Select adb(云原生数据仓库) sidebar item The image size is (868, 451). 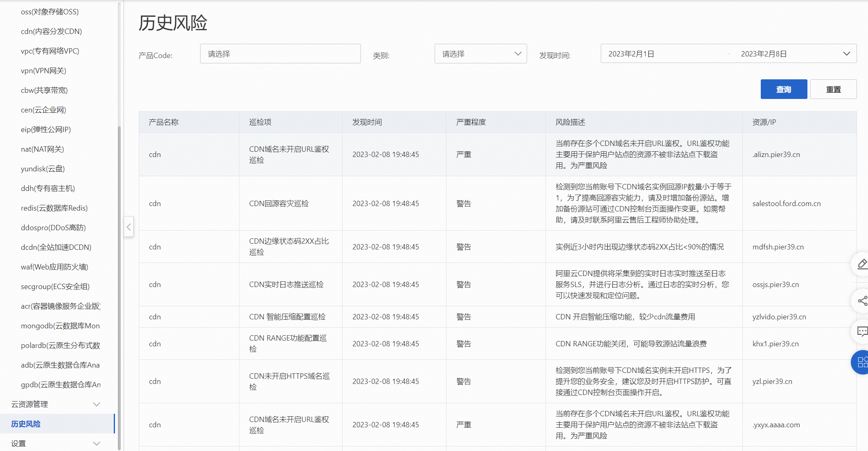pos(61,365)
